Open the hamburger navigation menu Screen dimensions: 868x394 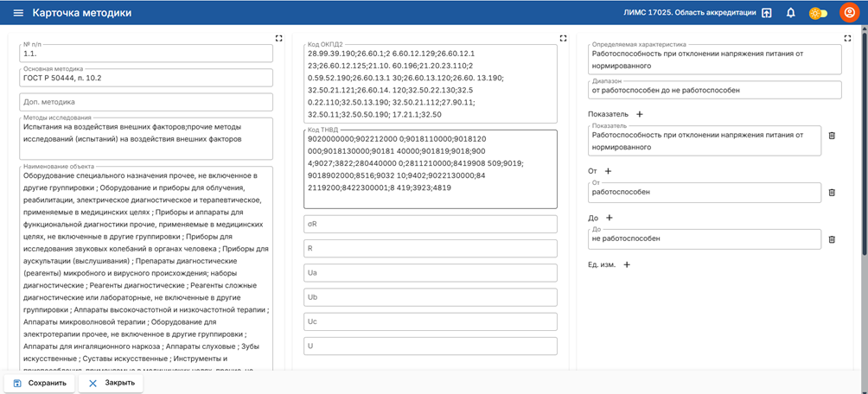click(x=18, y=13)
